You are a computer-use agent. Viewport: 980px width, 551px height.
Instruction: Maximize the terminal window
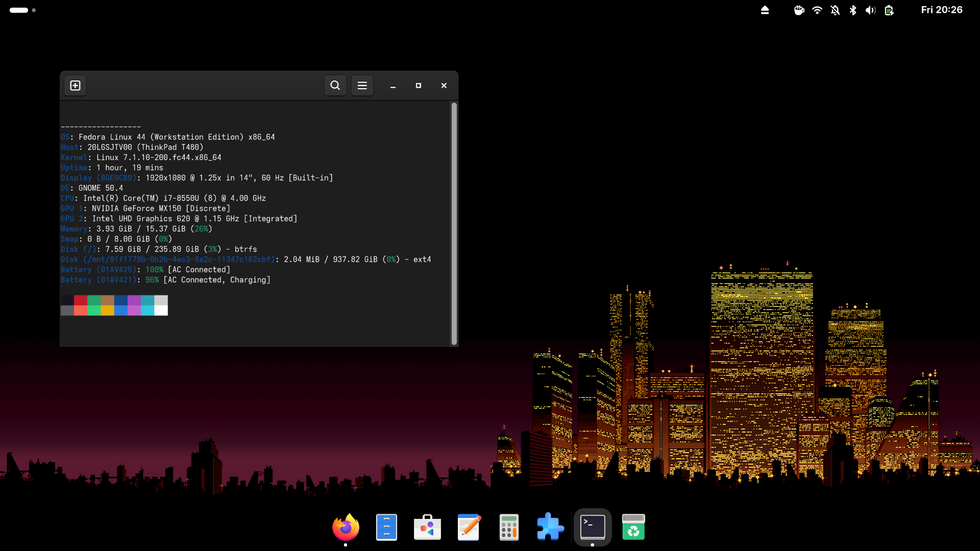[419, 86]
